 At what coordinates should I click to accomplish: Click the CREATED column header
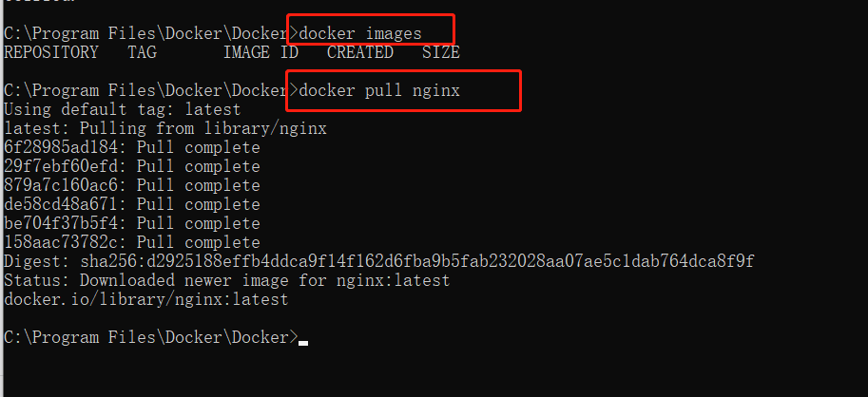pos(359,52)
